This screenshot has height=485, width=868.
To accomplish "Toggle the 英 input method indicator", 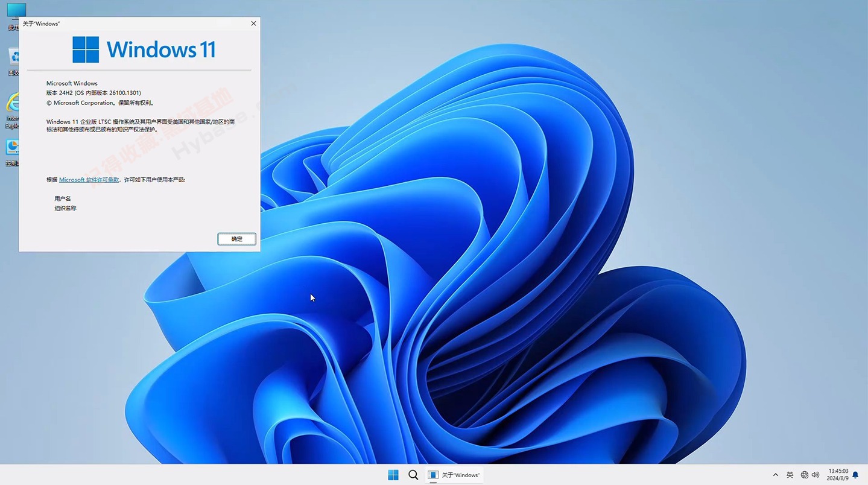I will 790,475.
